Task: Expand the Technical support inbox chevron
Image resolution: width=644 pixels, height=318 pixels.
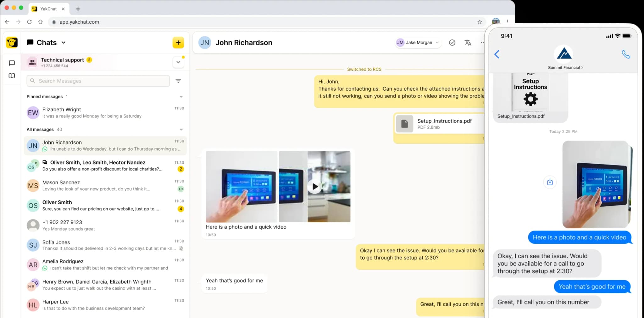Action: pyautogui.click(x=178, y=62)
